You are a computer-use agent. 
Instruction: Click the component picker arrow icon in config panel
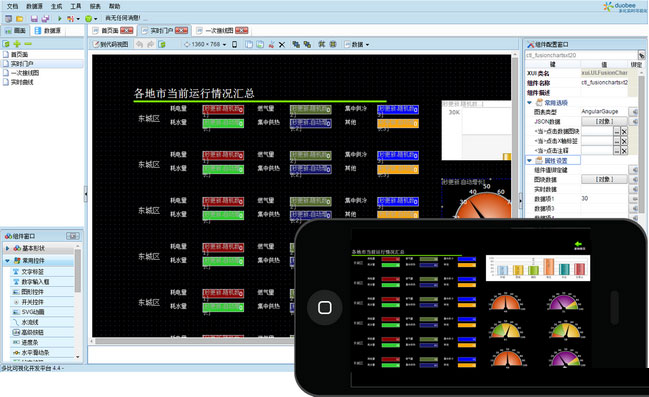(641, 55)
